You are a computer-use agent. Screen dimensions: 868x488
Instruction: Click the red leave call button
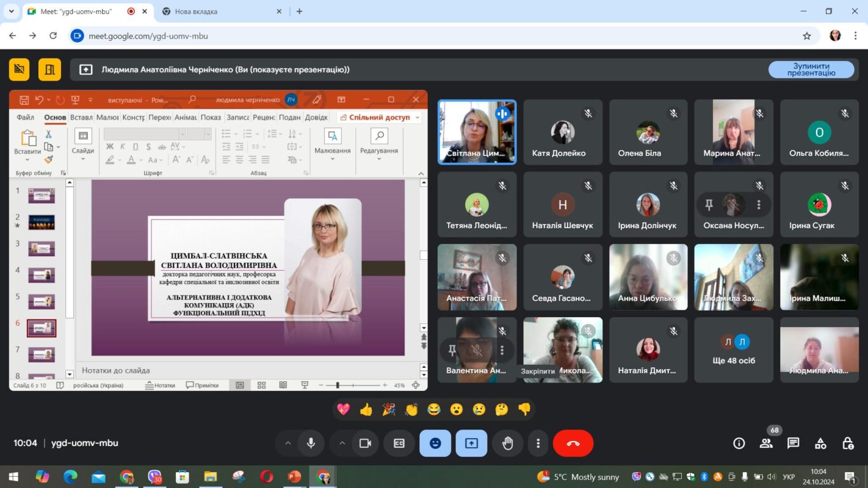(573, 444)
